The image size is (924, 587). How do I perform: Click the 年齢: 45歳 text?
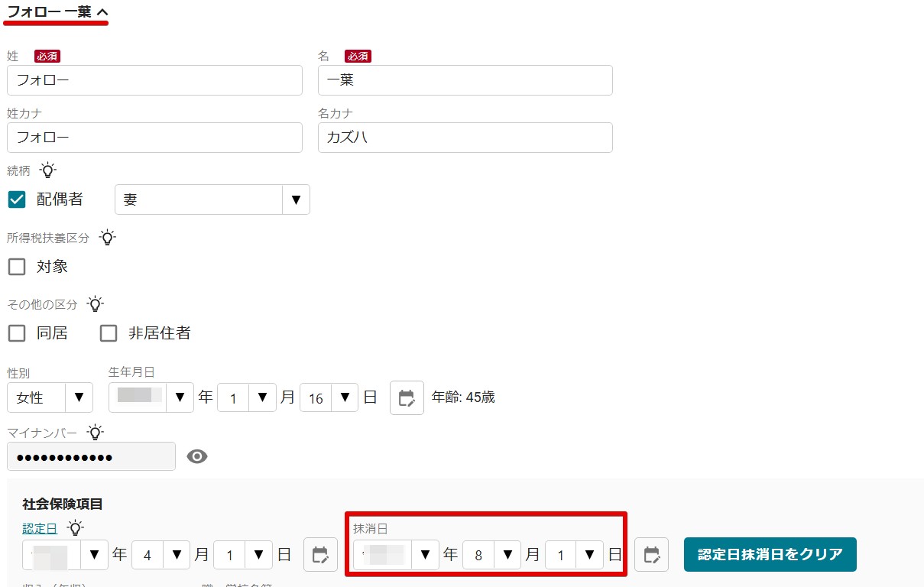tap(463, 397)
